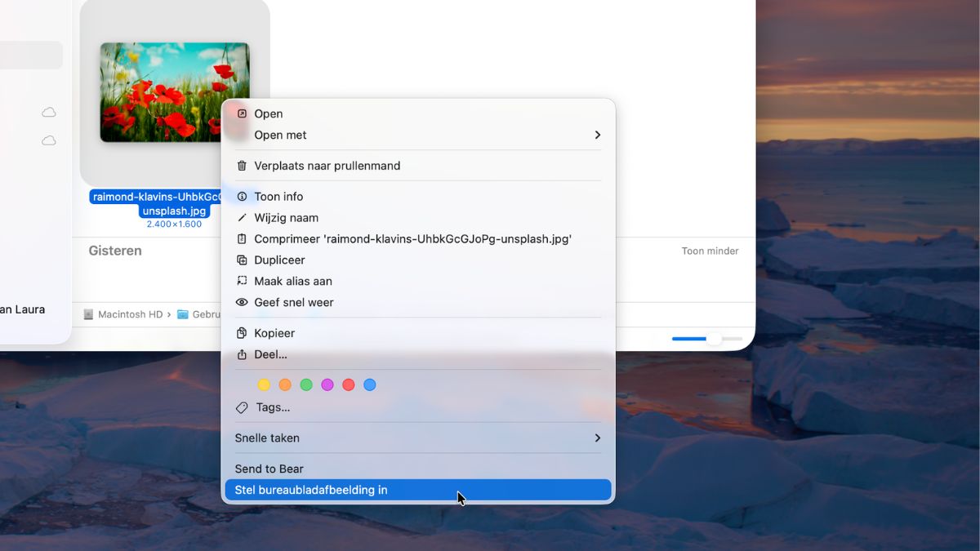Viewport: 980px width, 551px height.
Task: Choose Maak alias aan
Action: pos(293,282)
